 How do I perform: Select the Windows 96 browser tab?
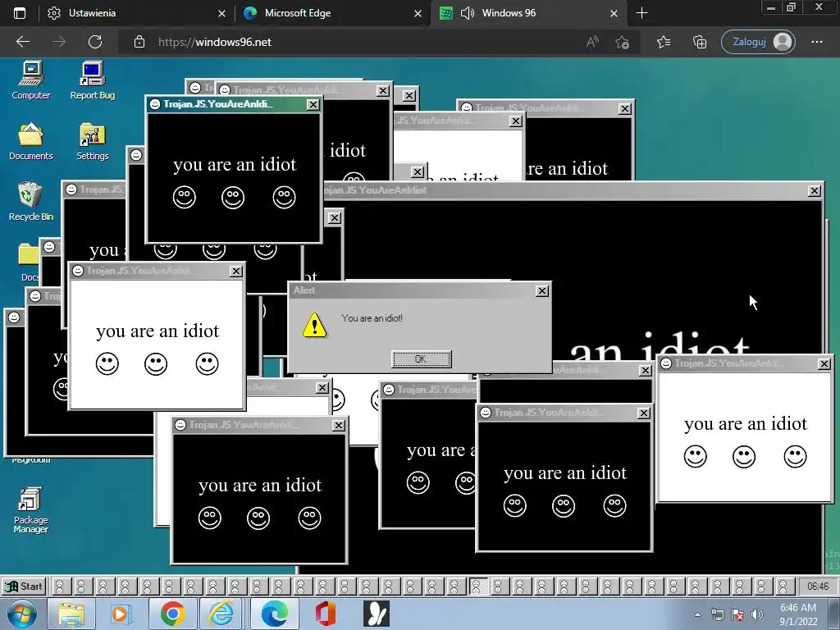528,13
